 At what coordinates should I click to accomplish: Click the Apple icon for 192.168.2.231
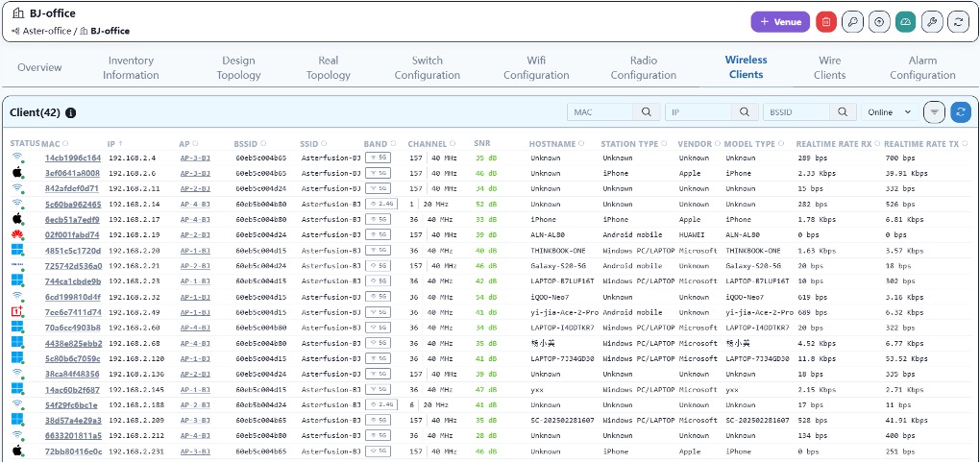click(x=17, y=451)
